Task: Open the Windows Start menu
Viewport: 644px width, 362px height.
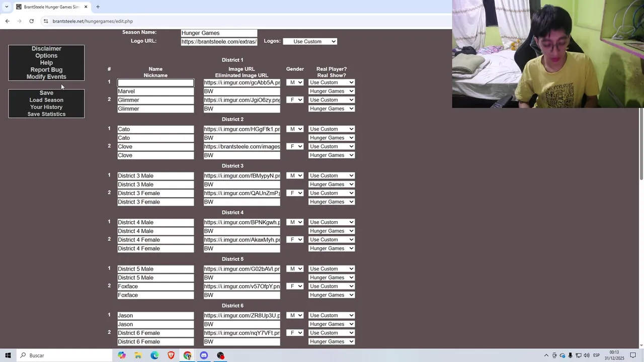Action: point(8,355)
